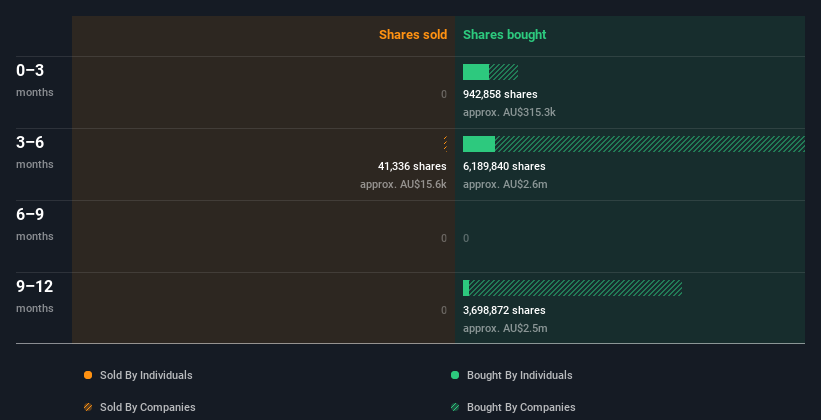Select the Sold By Companies legend label
Image resolution: width=821 pixels, height=420 pixels.
148,407
